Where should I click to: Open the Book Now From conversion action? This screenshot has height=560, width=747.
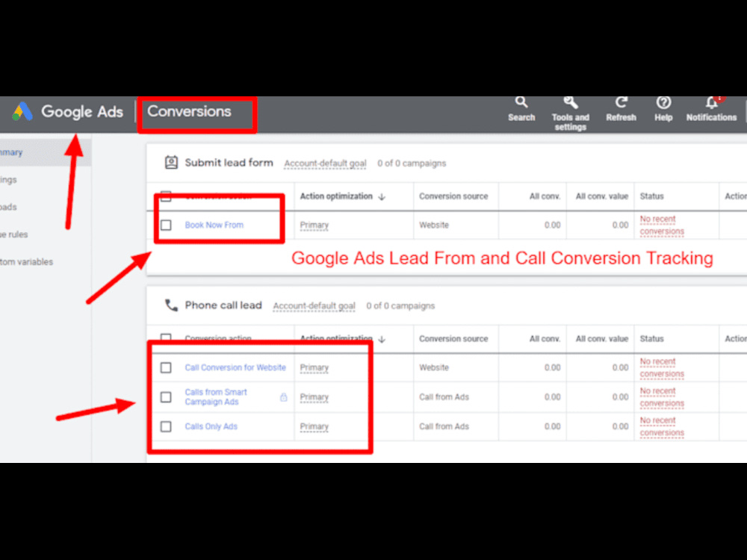214,225
